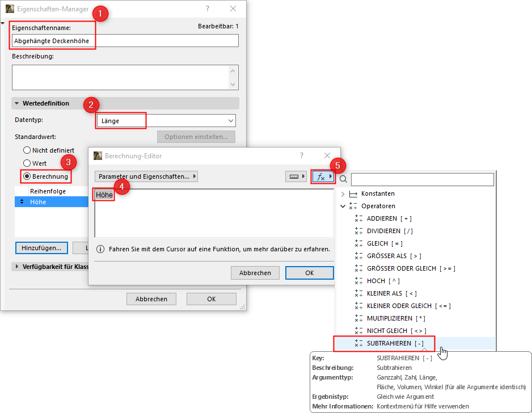This screenshot has height=413, width=532.
Task: Open help in the Berechnung-Editor title bar
Action: [x=302, y=155]
